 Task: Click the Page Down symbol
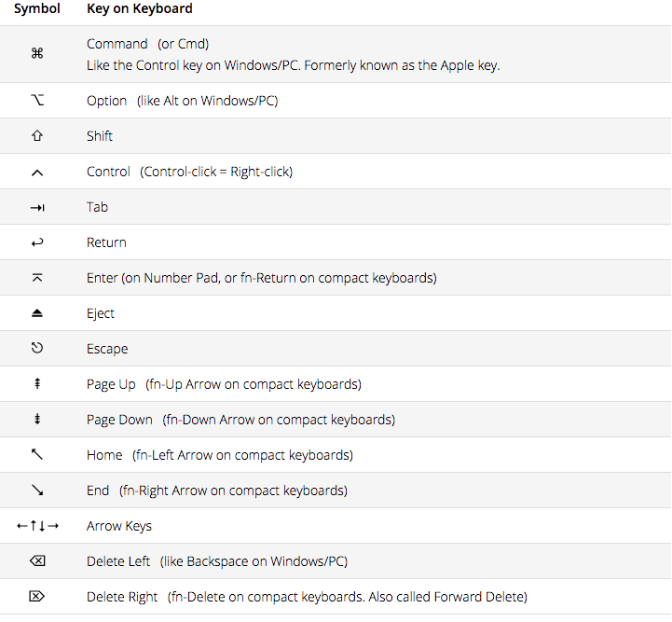coord(37,419)
